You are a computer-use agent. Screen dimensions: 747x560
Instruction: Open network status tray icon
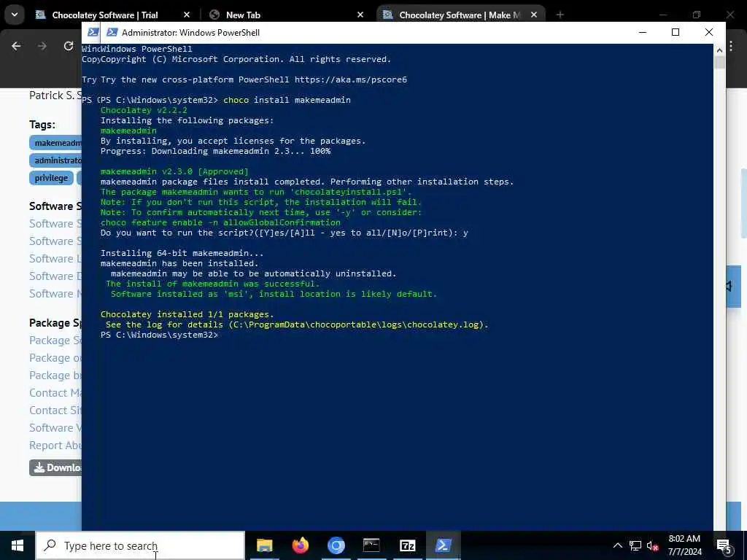pyautogui.click(x=635, y=545)
